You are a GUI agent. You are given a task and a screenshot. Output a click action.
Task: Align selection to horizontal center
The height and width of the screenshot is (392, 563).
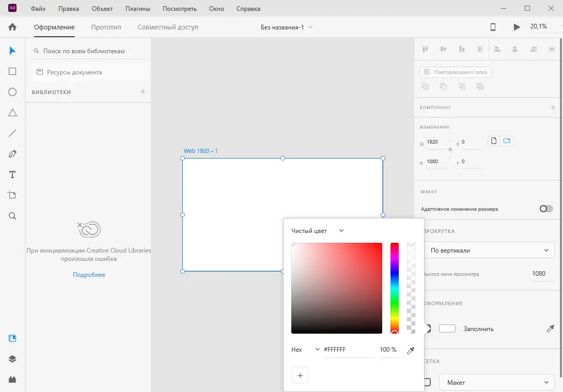tap(514, 49)
